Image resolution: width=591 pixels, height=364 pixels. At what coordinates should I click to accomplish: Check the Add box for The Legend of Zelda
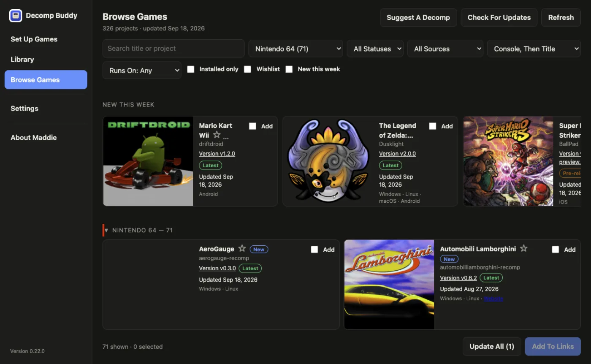point(433,126)
